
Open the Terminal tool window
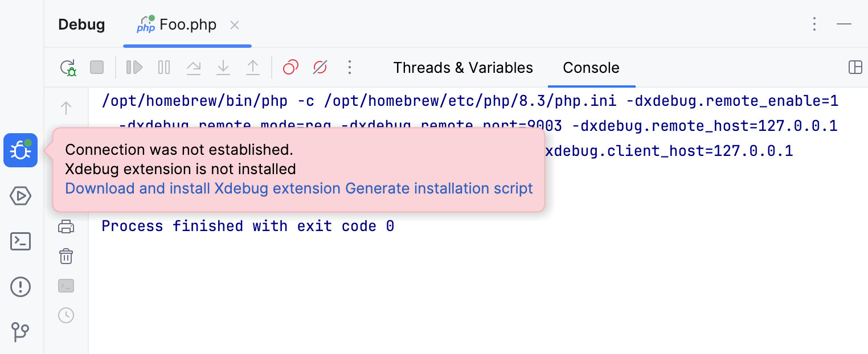(x=21, y=241)
